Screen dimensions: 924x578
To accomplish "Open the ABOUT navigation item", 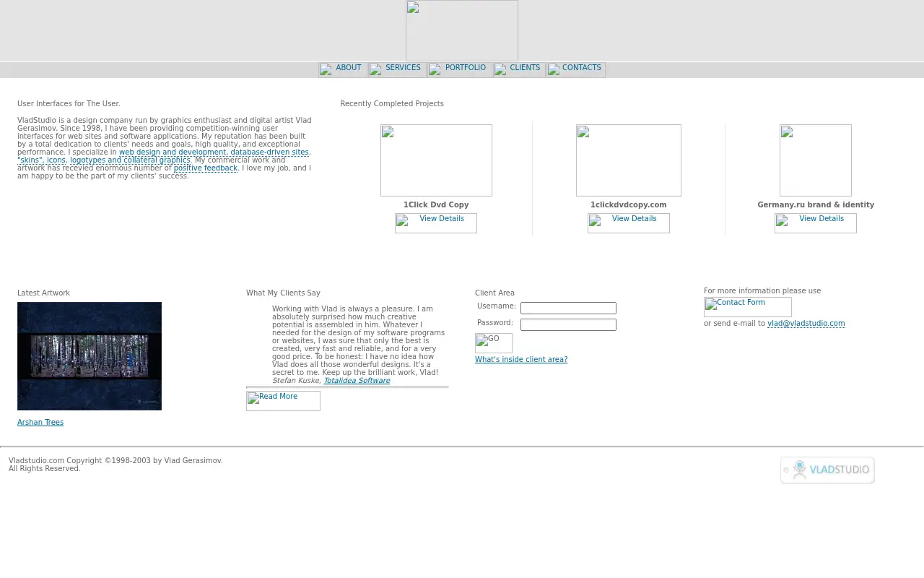I will click(x=342, y=69).
